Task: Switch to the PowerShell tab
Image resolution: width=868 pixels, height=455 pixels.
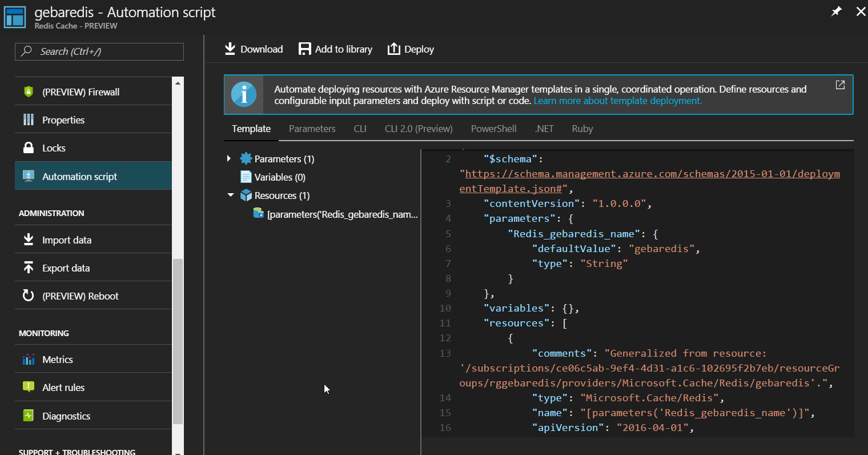Action: tap(493, 129)
